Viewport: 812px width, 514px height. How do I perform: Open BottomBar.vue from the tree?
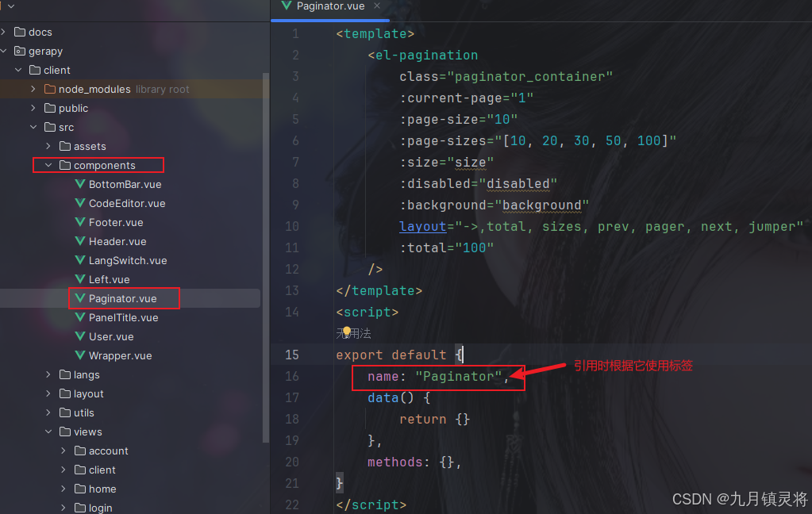[x=125, y=184]
